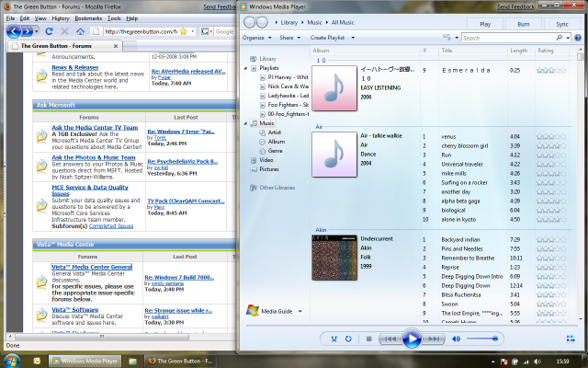Click Firefox back arrow button
This screenshot has height=368, width=588.
[14, 31]
